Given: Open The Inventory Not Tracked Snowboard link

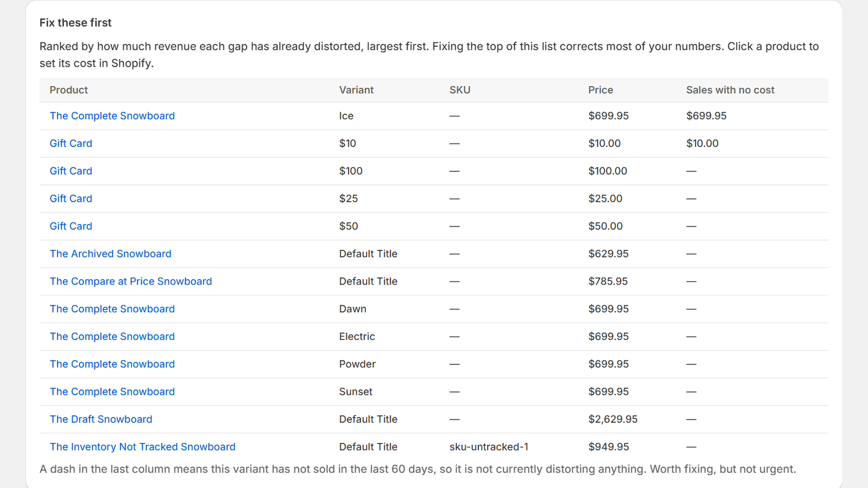Looking at the screenshot, I should pos(143,447).
